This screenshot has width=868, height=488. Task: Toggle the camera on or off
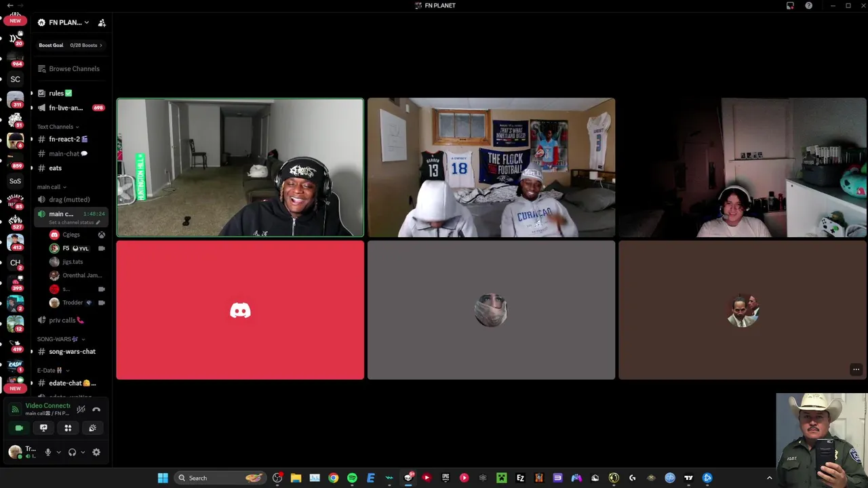pos(19,428)
